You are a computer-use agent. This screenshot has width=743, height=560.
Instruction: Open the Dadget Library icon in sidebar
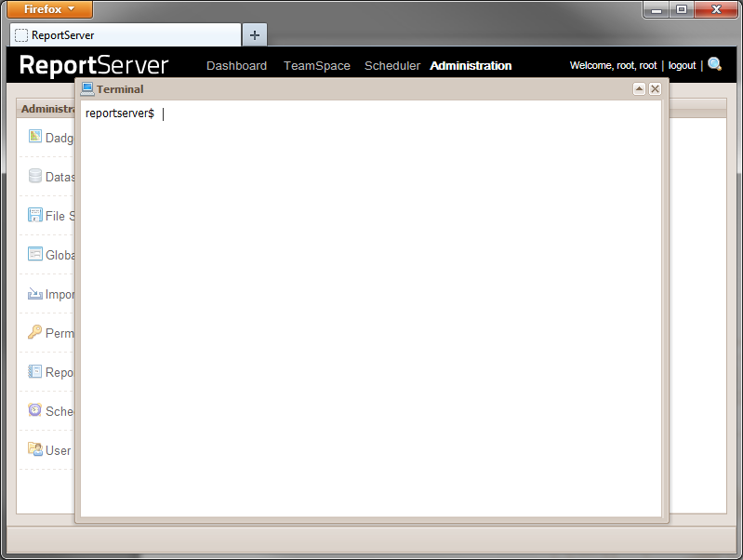coord(35,136)
